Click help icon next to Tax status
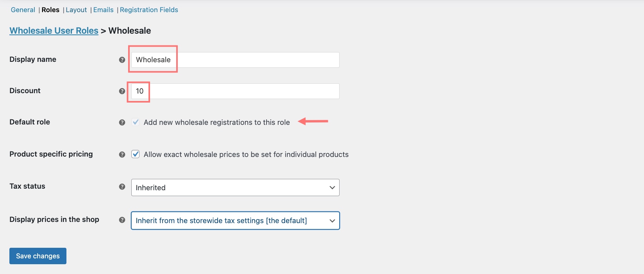 [x=122, y=187]
